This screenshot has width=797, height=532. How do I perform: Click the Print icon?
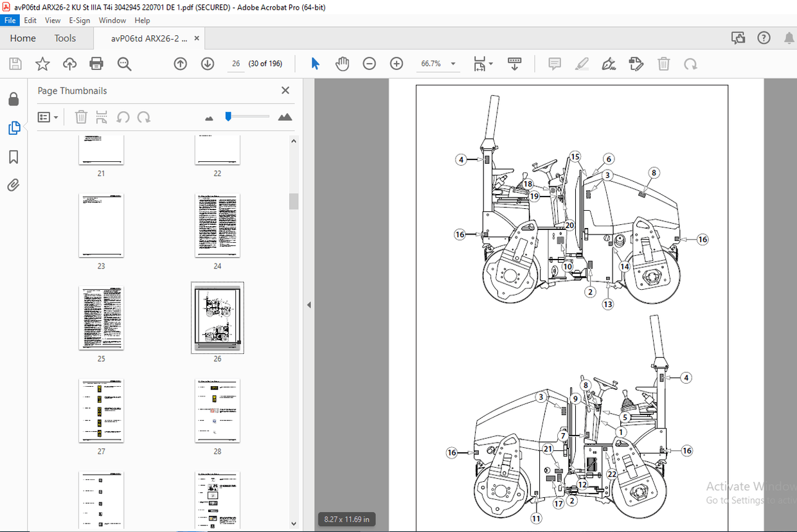(96, 64)
